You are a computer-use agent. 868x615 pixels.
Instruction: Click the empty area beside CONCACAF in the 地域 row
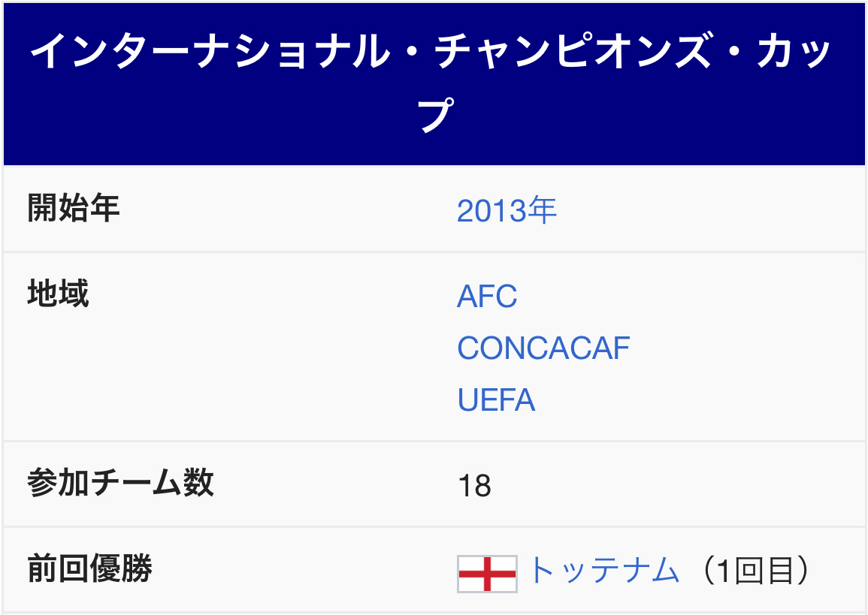(747, 348)
